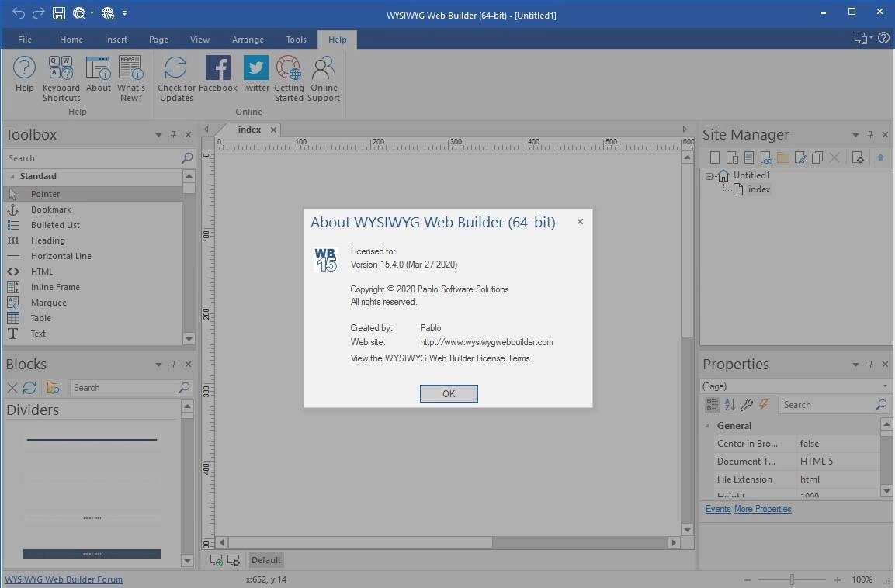Click the Preview globe-magnifier icon
895x588 pixels.
(78, 12)
